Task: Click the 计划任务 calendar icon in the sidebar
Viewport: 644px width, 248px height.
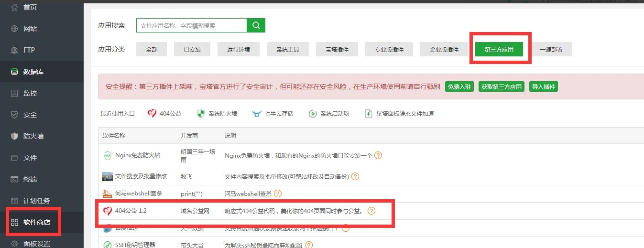Action: 14,201
